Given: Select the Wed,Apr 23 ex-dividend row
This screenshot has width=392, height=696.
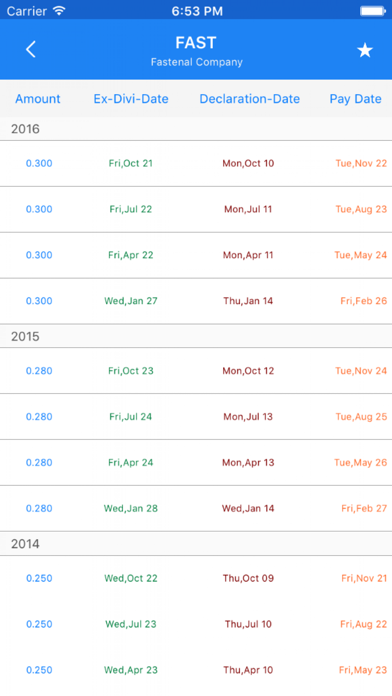Looking at the screenshot, I should (x=196, y=670).
